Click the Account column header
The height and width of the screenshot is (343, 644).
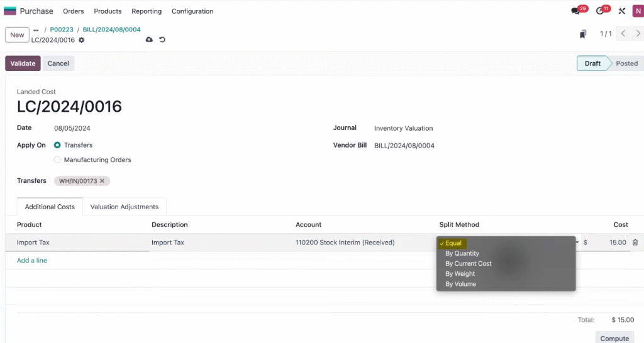pyautogui.click(x=308, y=225)
